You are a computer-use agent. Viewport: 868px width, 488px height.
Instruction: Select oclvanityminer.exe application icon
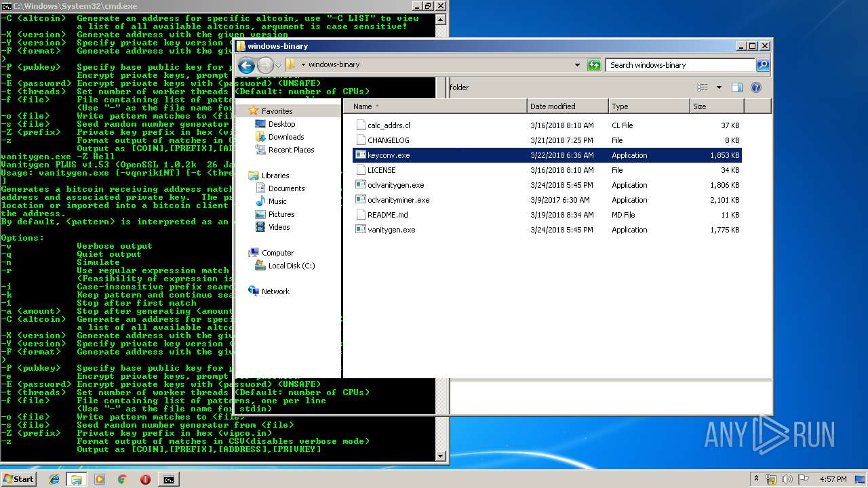(x=361, y=200)
